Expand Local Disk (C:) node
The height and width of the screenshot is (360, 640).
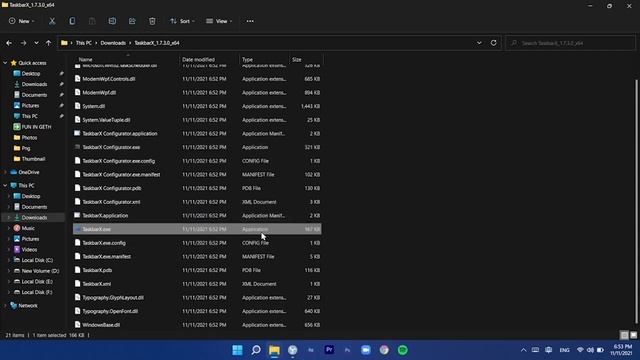point(9,260)
